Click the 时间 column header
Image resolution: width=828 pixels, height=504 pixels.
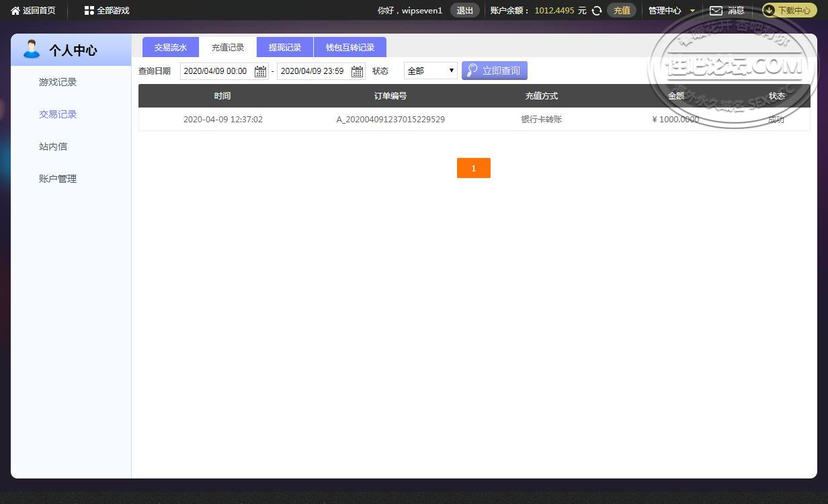[222, 96]
